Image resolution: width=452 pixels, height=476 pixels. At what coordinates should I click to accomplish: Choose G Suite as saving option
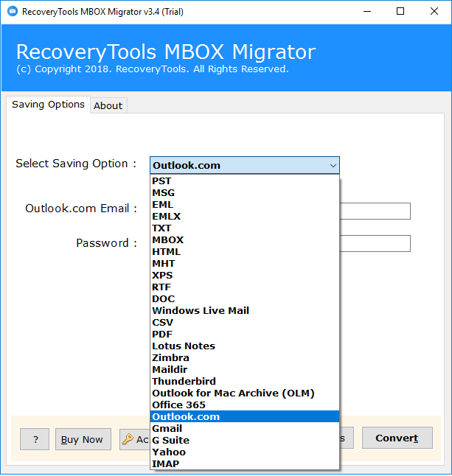click(x=245, y=440)
